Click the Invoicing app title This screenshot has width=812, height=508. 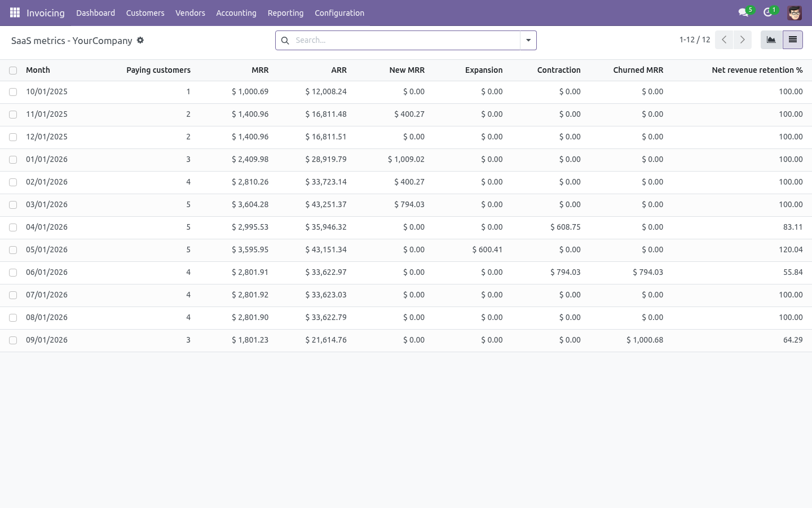tap(46, 13)
